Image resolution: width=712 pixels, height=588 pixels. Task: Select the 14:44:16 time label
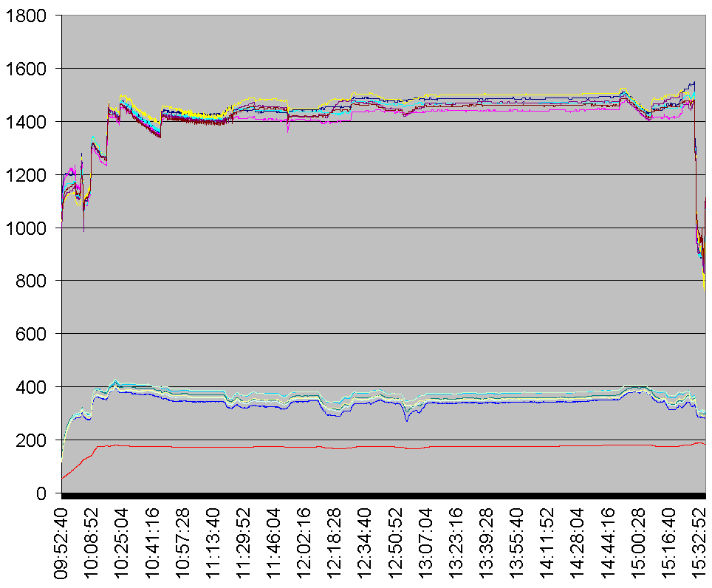607,544
